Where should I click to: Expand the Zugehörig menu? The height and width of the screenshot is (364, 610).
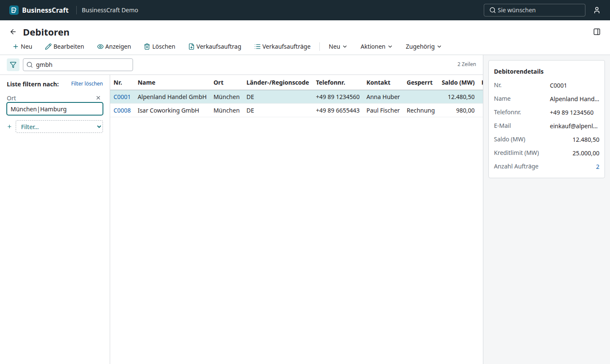423,47
